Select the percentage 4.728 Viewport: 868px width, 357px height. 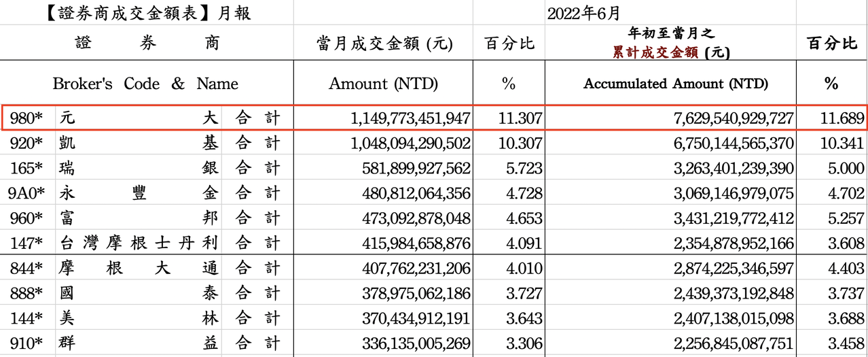coord(524,194)
